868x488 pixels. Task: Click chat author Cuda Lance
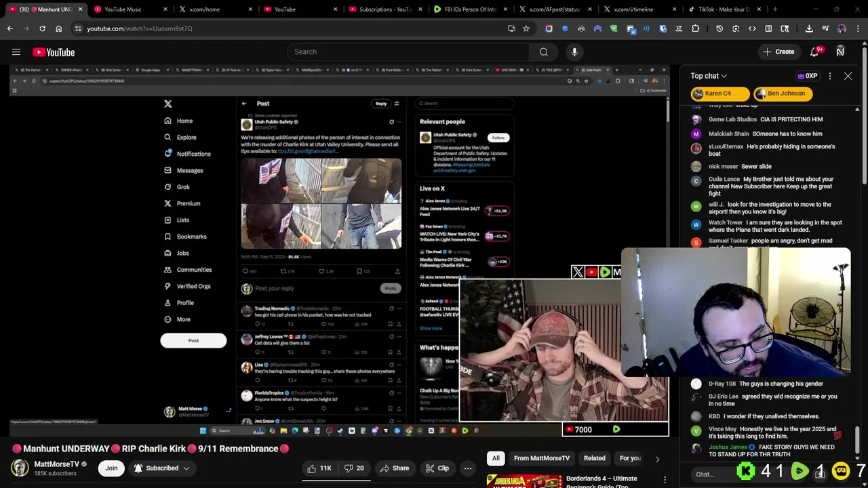pos(724,179)
